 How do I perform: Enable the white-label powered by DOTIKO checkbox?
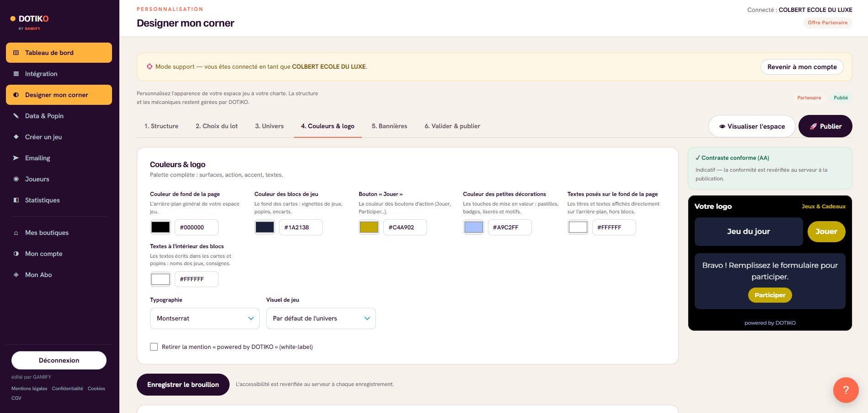[154, 347]
